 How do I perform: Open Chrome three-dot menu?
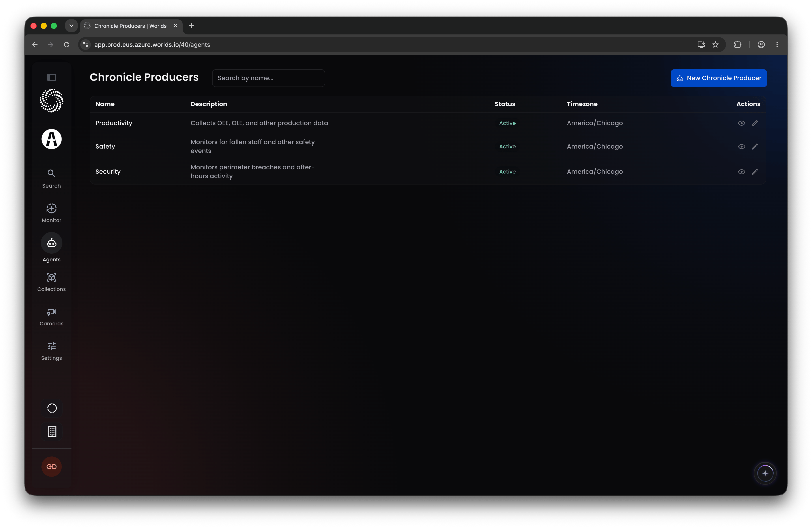coord(777,45)
